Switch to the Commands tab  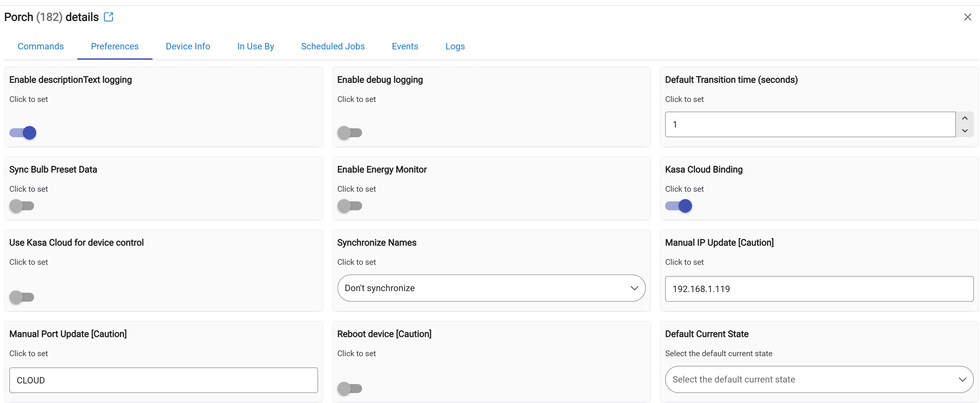tap(41, 46)
